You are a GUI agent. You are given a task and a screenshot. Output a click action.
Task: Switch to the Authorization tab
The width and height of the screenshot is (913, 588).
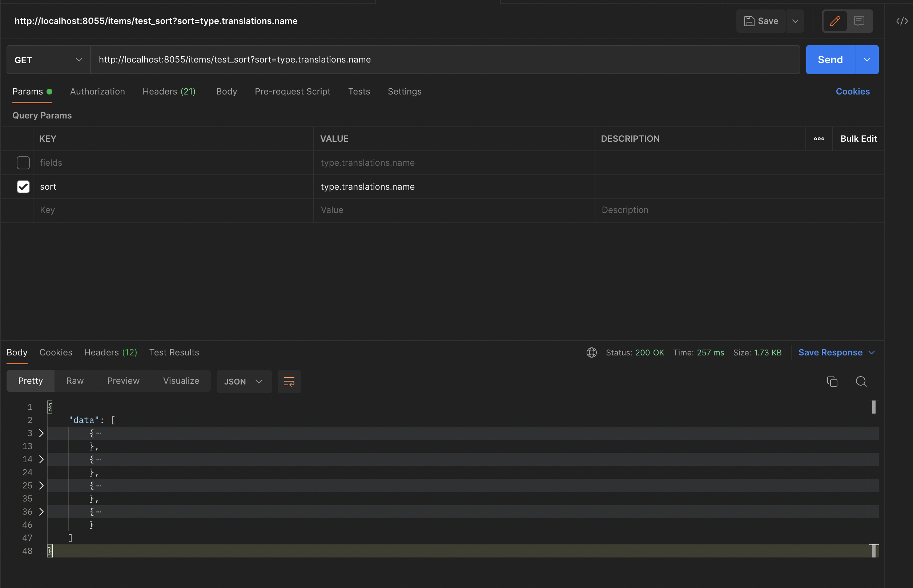[x=97, y=92]
